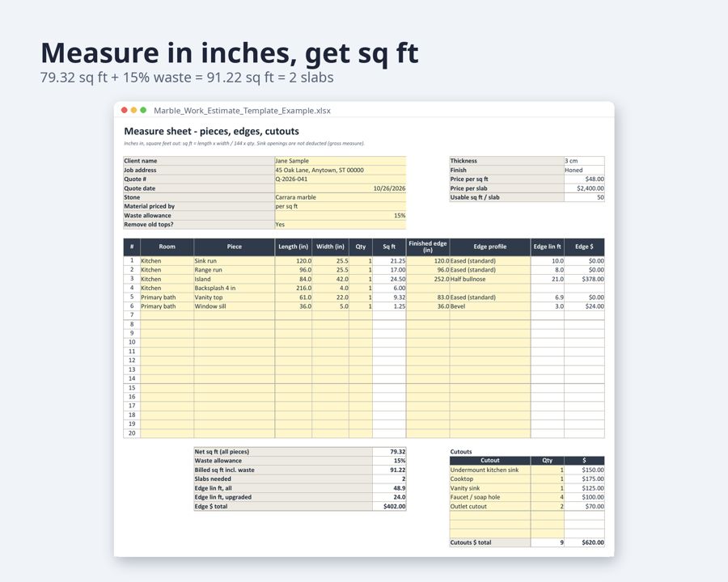Select the Net sq ft total 79.32

[x=389, y=452]
